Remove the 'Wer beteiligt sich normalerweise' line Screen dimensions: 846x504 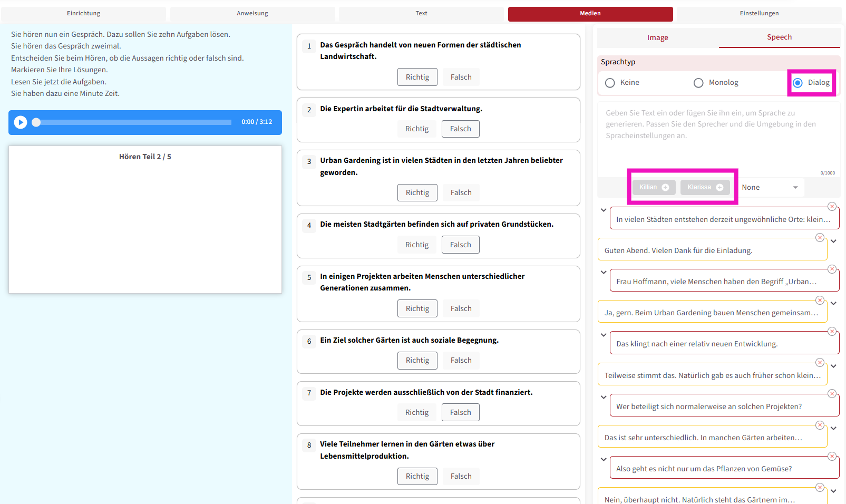tap(832, 394)
